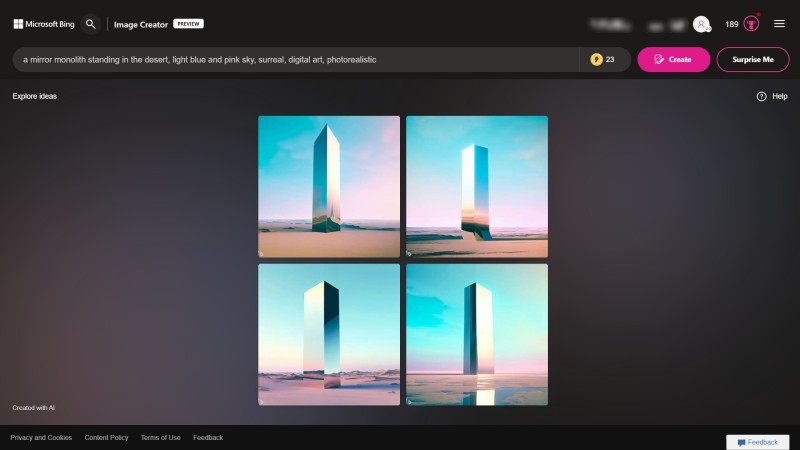Open the user profile avatar
The width and height of the screenshot is (800, 450).
point(702,24)
